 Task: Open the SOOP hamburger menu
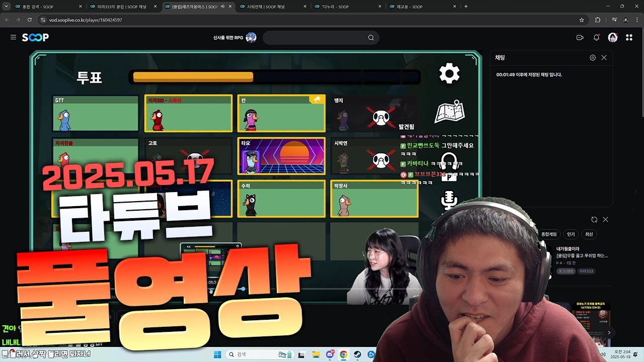[13, 37]
